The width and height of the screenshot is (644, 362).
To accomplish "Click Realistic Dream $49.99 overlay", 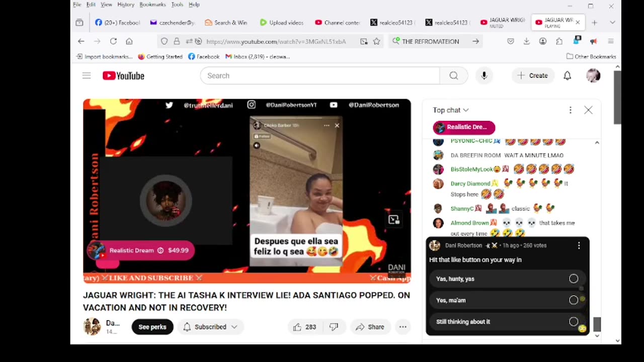I will coord(140,250).
